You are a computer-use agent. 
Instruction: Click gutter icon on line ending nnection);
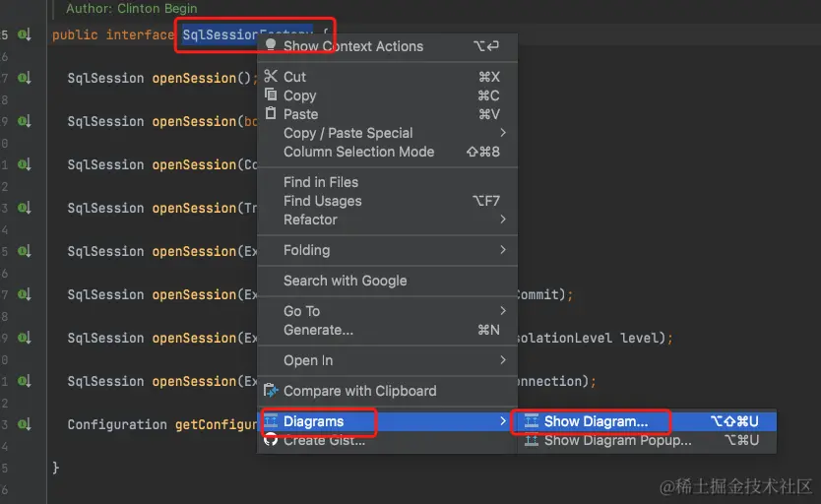coord(24,381)
